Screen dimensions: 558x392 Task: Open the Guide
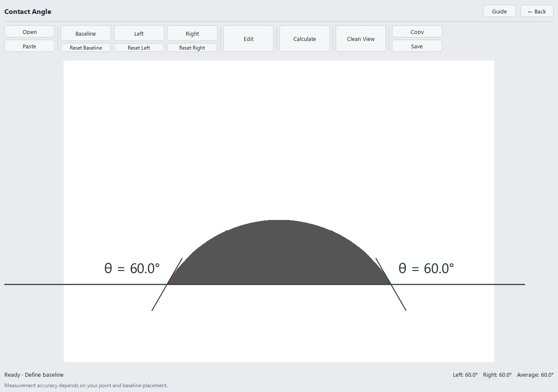(500, 11)
